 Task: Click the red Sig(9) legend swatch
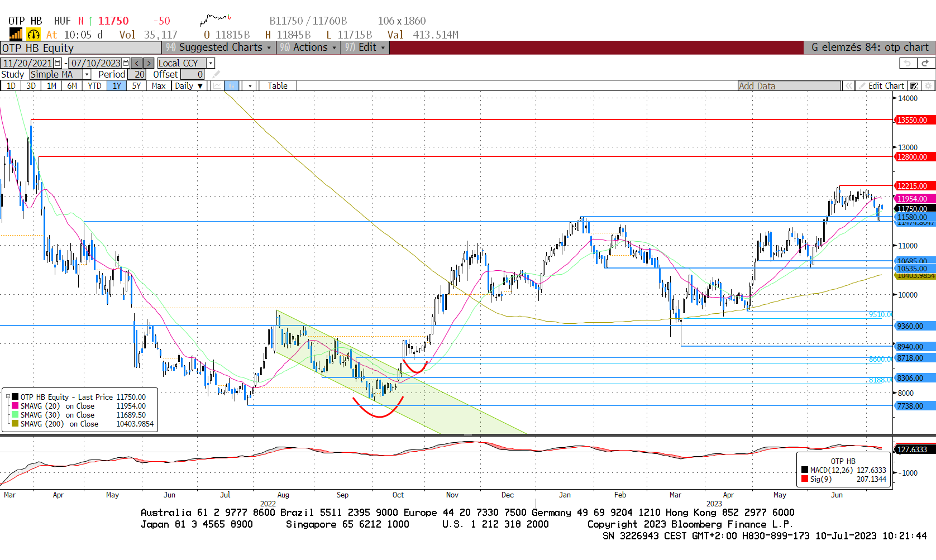(805, 479)
